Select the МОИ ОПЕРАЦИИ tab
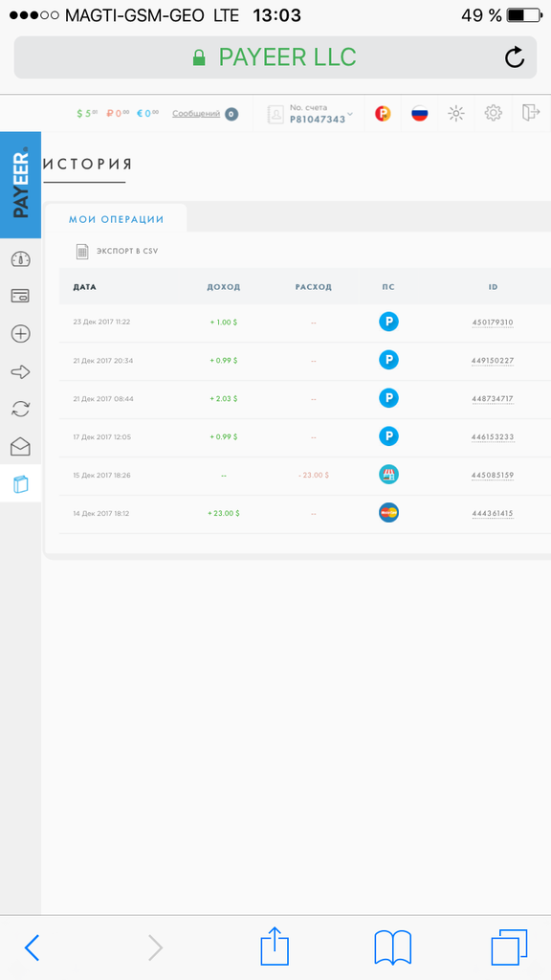This screenshot has width=551, height=980. tap(116, 219)
